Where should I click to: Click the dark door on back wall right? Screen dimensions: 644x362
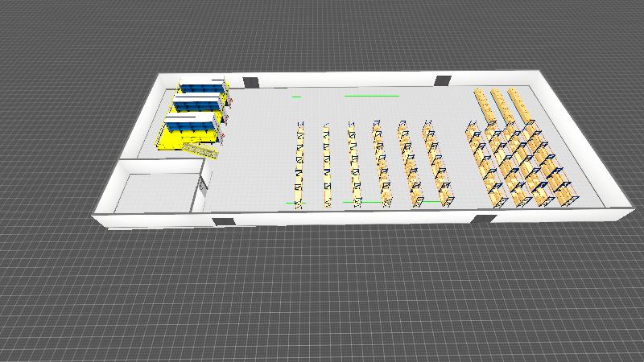tap(442, 80)
